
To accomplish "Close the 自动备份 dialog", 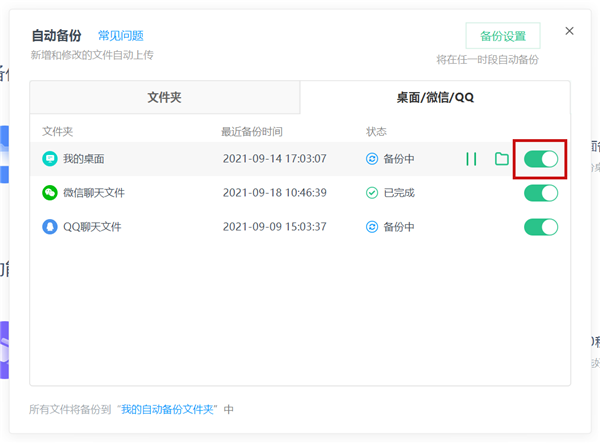I will (569, 31).
